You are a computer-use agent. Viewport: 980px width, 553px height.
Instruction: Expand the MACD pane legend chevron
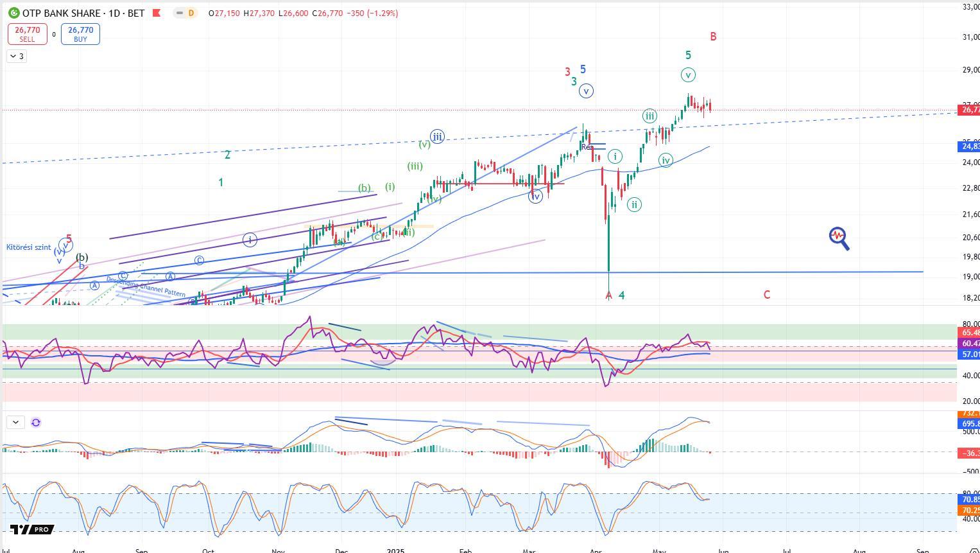click(15, 422)
